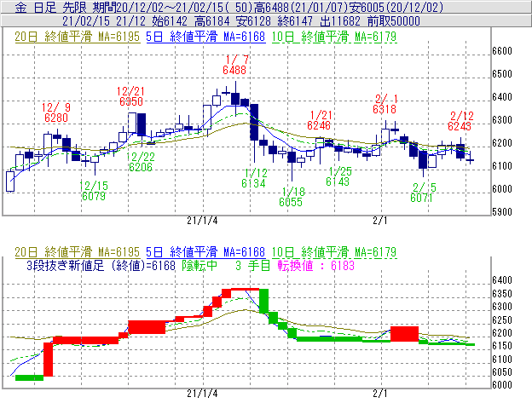Click the 3 手目 text
532x403 pixels.
252,265
